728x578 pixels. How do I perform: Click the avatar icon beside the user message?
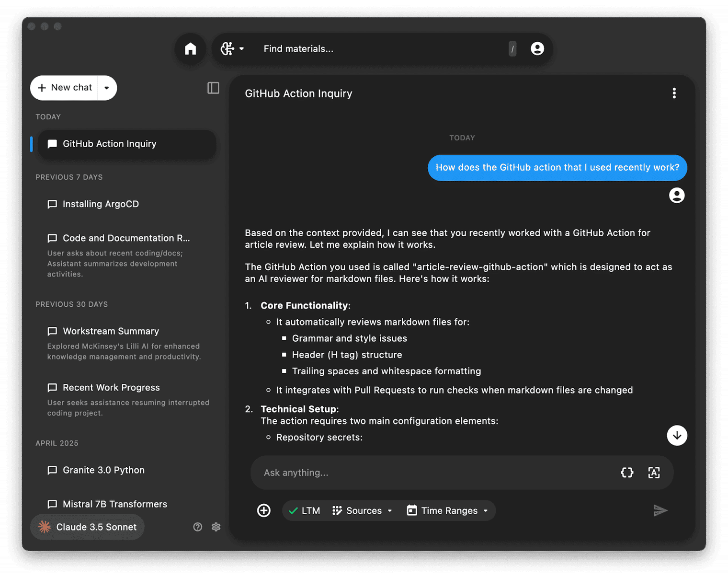point(677,196)
